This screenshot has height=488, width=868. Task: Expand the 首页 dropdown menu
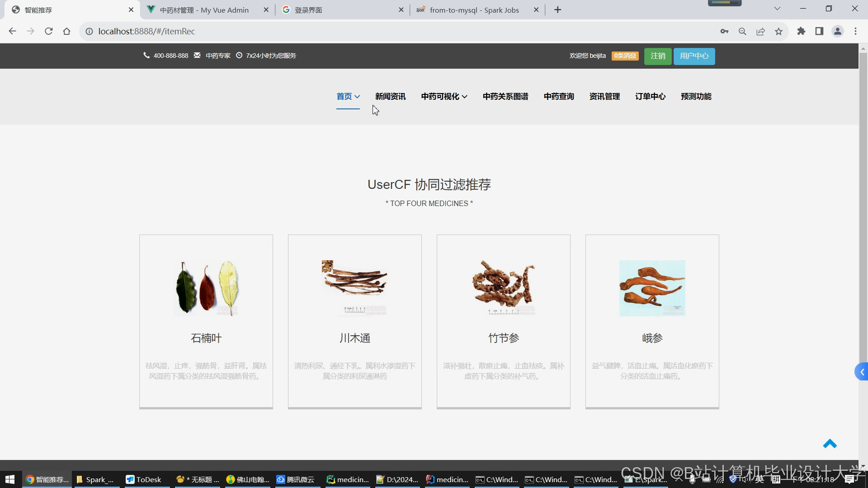click(348, 96)
